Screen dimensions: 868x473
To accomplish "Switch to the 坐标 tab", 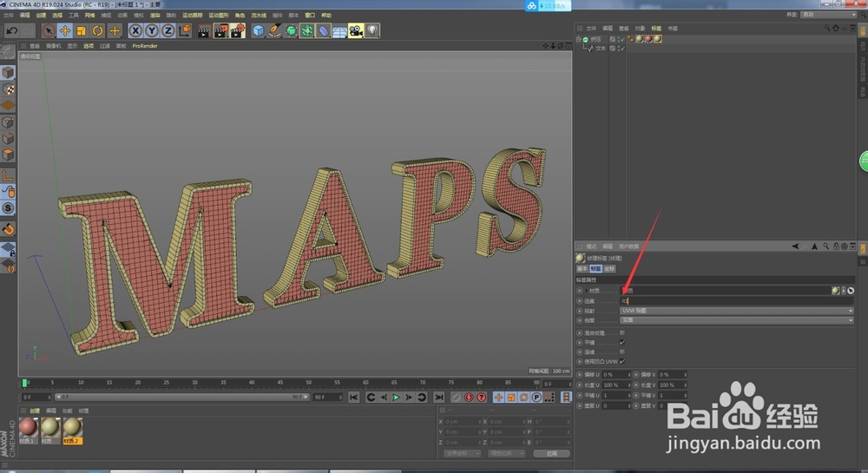I will [609, 269].
